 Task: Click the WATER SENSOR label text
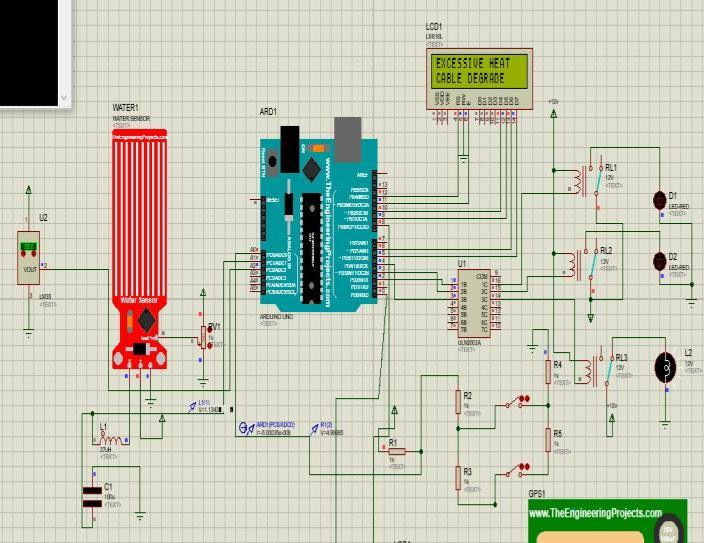point(131,119)
